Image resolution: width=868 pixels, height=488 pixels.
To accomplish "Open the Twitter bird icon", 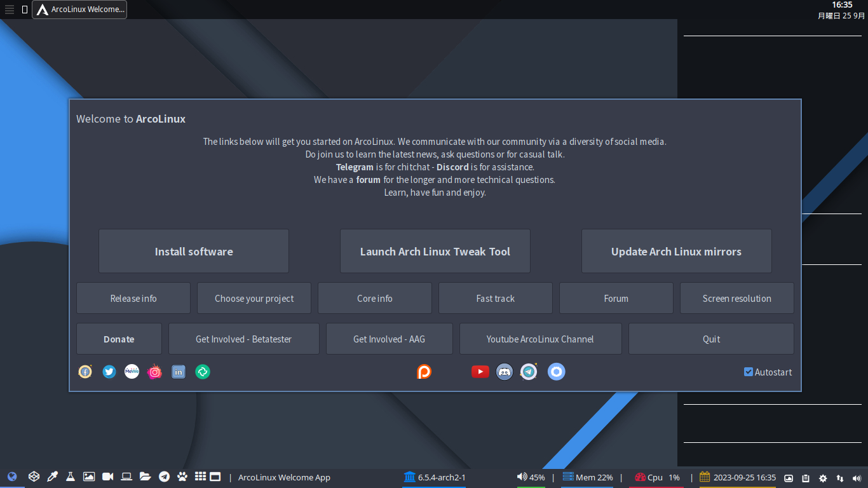I will (109, 372).
